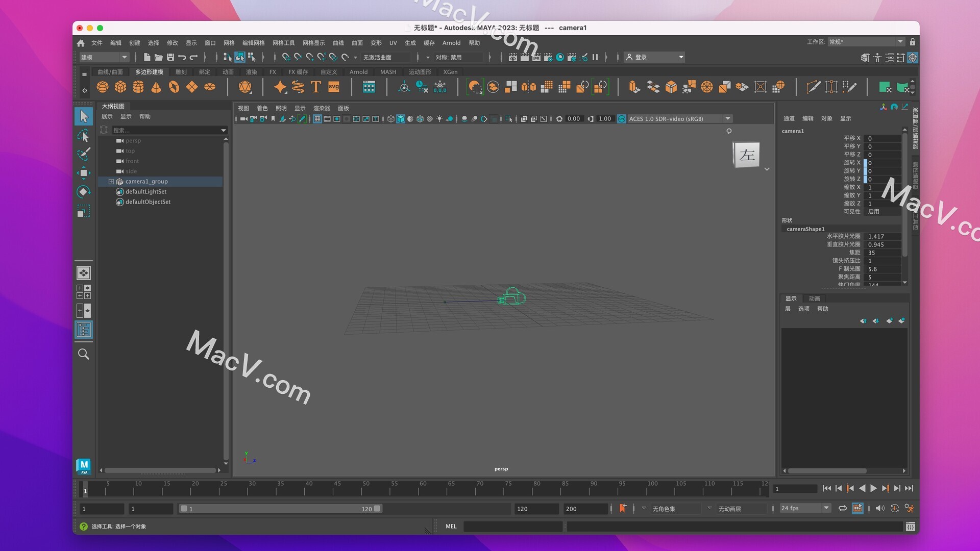Open the Arnold menu in menu bar
The height and width of the screenshot is (551, 980).
tap(451, 43)
